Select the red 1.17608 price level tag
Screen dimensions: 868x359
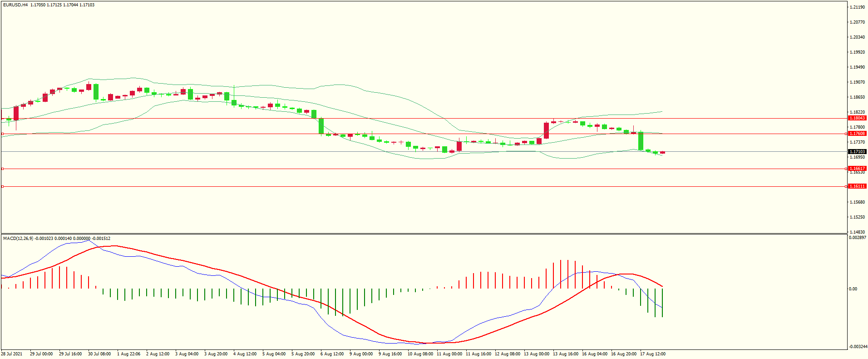click(x=857, y=134)
